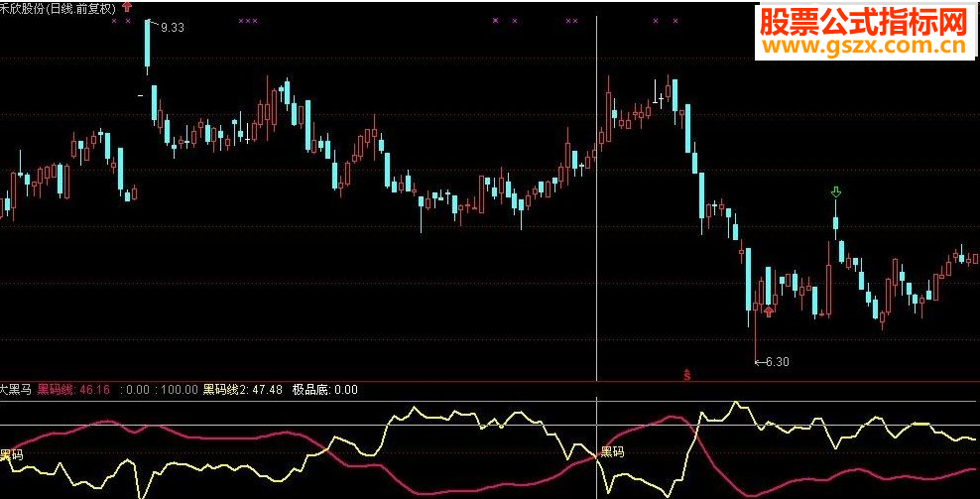980x499 pixels.
Task: Click the red up arrow beside the chart title
Action: (x=128, y=7)
